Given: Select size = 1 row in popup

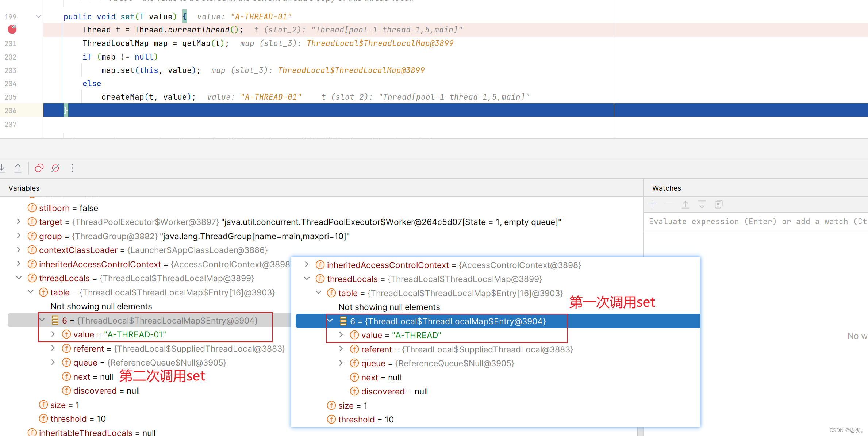Looking at the screenshot, I should (347, 406).
